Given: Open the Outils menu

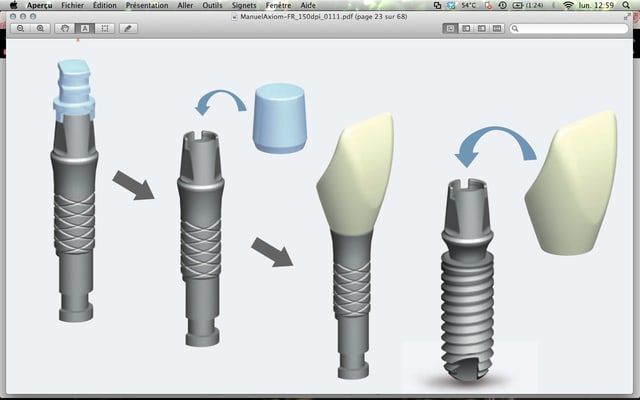Looking at the screenshot, I should pos(212,5).
